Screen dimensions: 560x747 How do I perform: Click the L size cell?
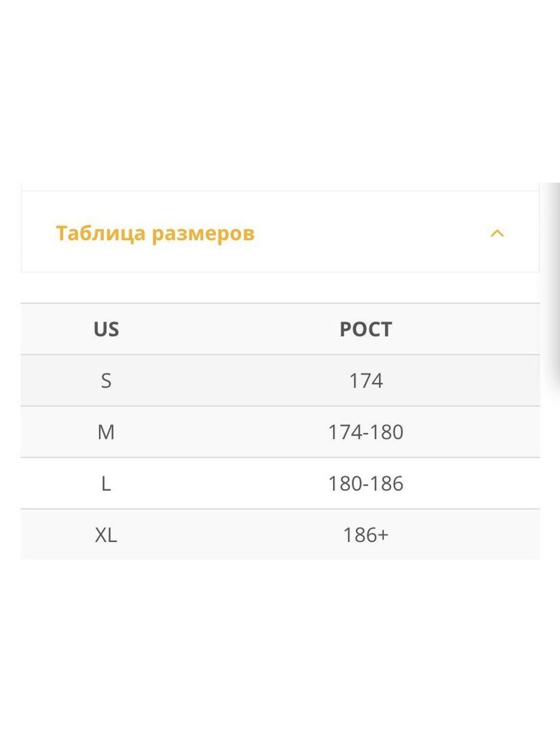[106, 484]
